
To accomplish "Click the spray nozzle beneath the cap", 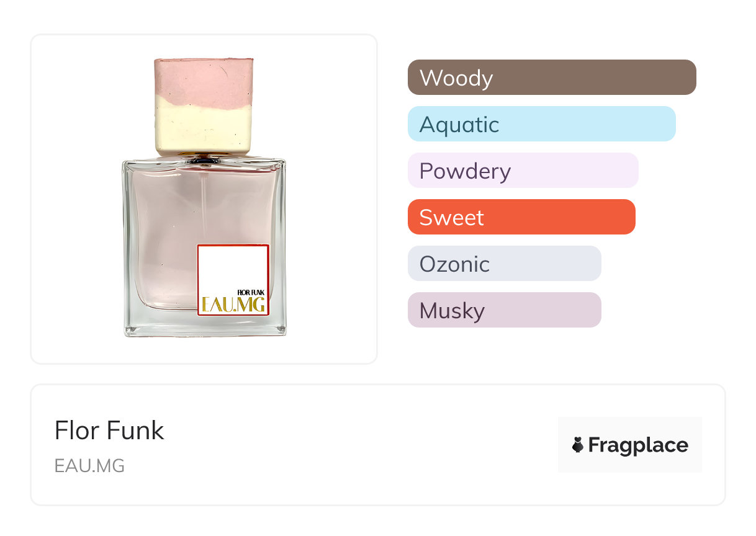I will pyautogui.click(x=204, y=160).
